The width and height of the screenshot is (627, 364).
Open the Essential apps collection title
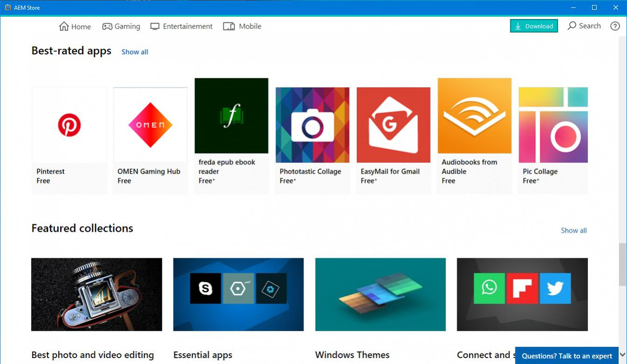tap(203, 355)
